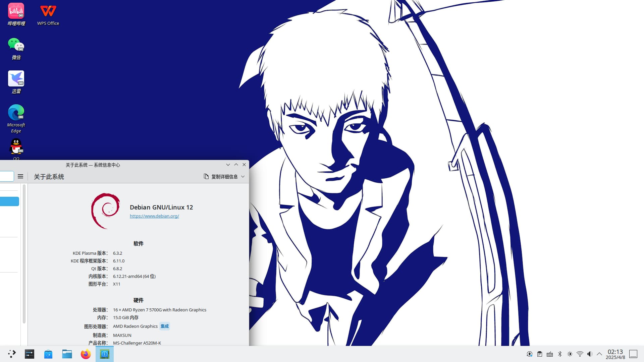The image size is (644, 362).
Task: Click the memory value 15.0 GiB 内存
Action: click(126, 318)
